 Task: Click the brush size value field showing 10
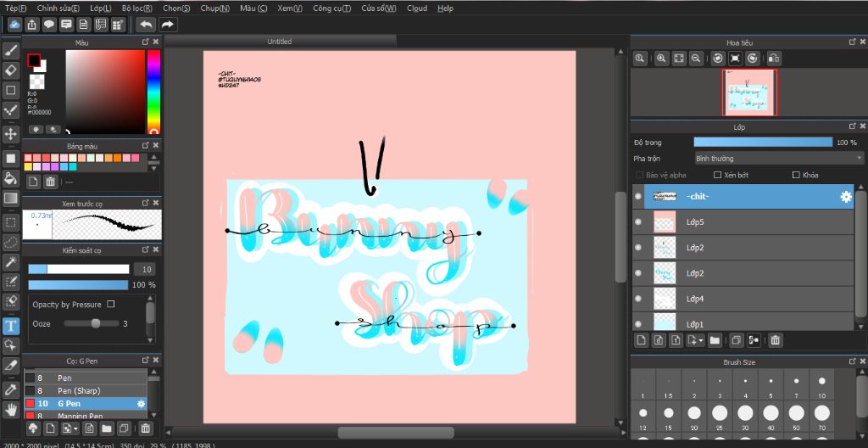[146, 270]
